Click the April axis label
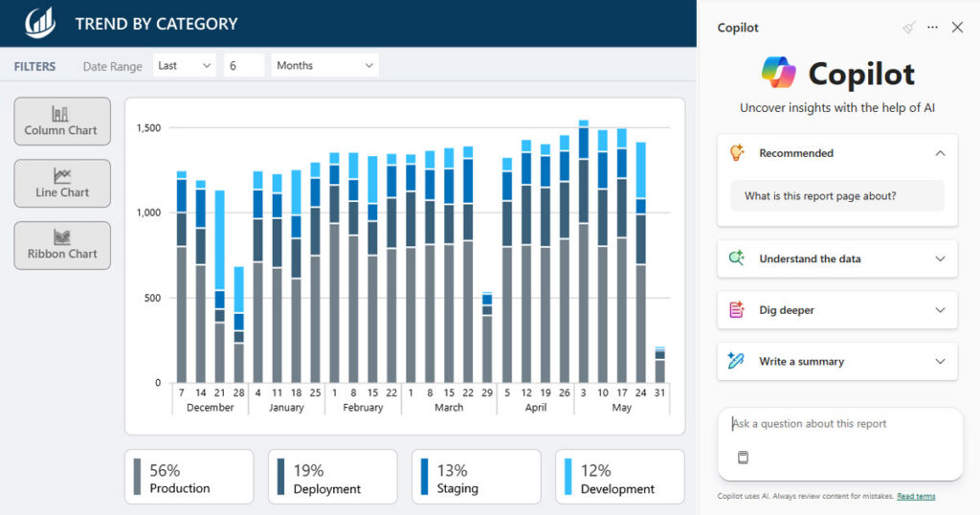Image resolution: width=980 pixels, height=515 pixels. pyautogui.click(x=536, y=408)
